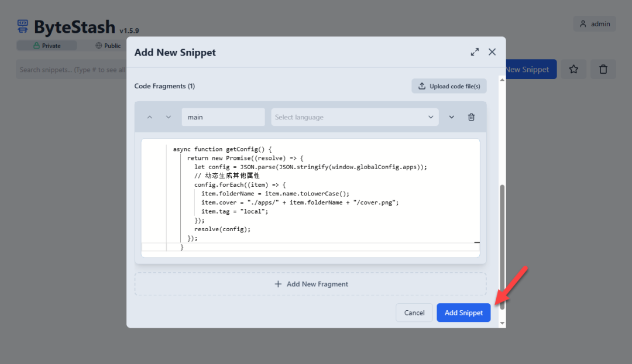Open favorites via the star icon

click(x=573, y=70)
